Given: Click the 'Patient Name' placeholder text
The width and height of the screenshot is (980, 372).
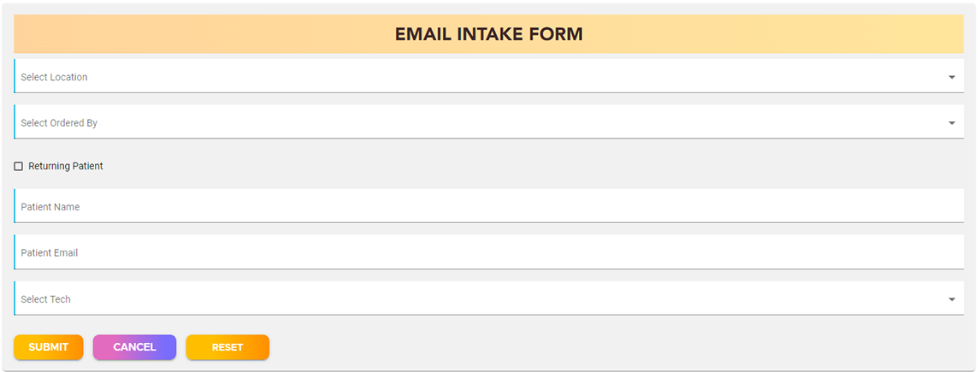Looking at the screenshot, I should click(x=50, y=207).
